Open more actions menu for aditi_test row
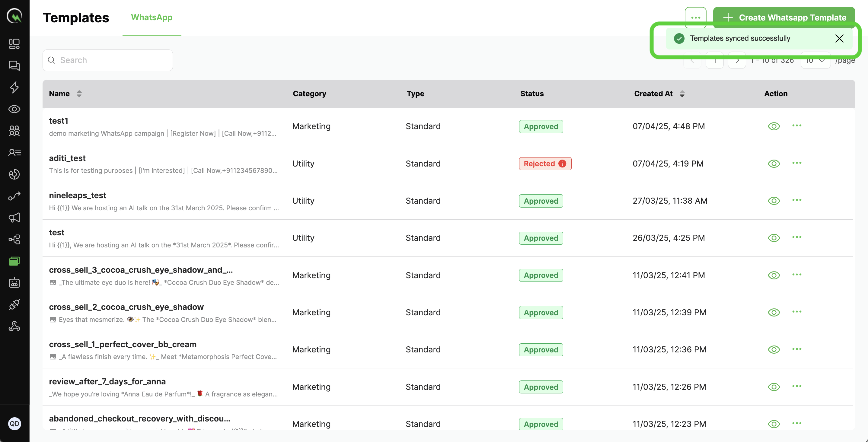The width and height of the screenshot is (868, 442). click(x=796, y=163)
